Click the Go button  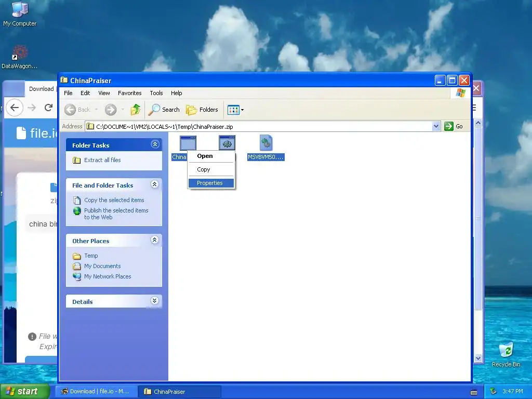(454, 127)
